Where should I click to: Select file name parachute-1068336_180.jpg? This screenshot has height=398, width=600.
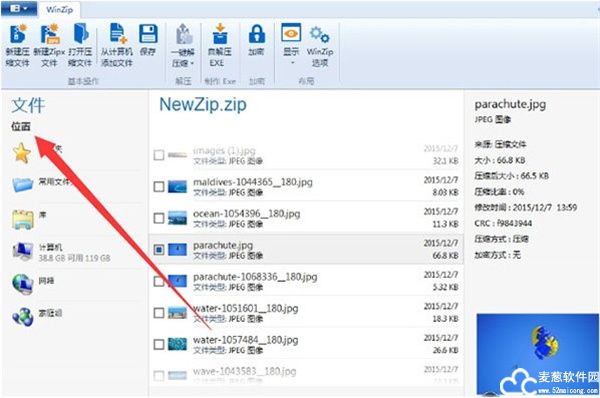[x=255, y=277]
